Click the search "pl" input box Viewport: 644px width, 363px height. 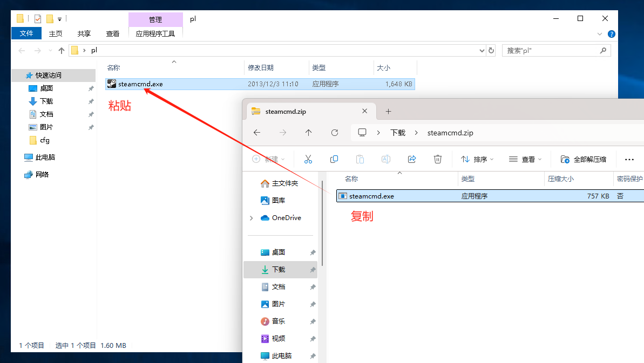pyautogui.click(x=551, y=51)
